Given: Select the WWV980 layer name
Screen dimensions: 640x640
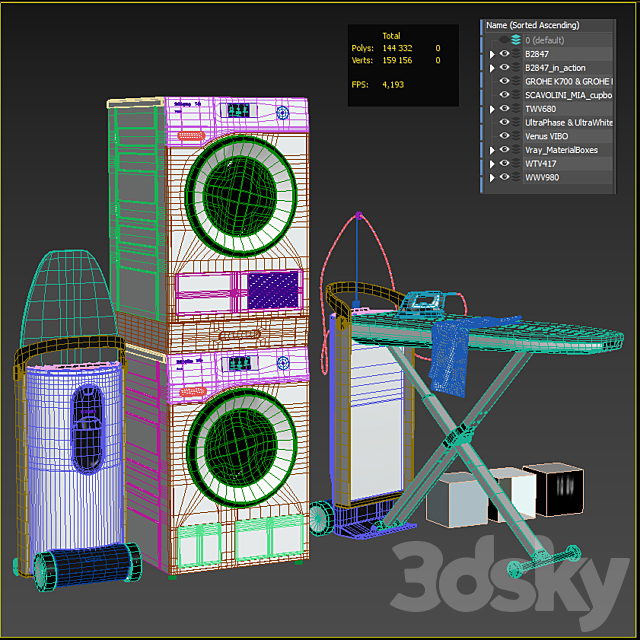Looking at the screenshot, I should pyautogui.click(x=542, y=177).
